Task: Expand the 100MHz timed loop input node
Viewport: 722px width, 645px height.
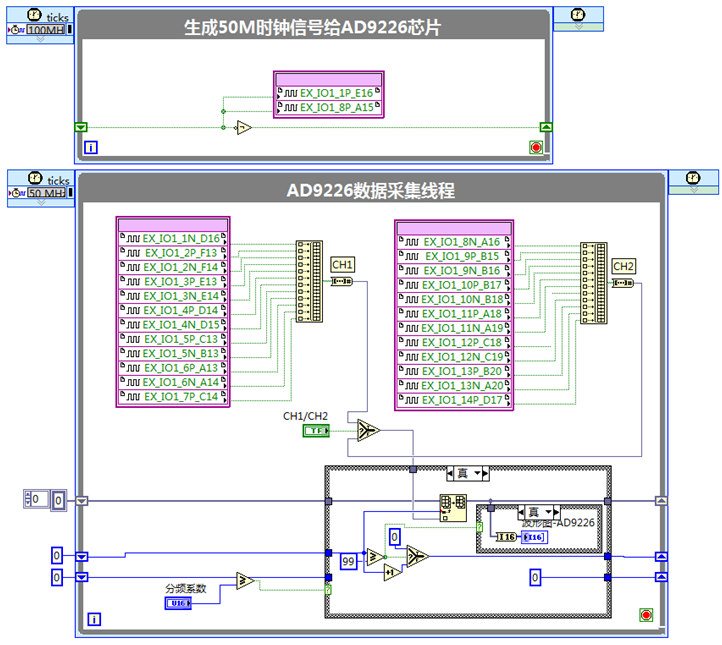Action: [x=40, y=40]
